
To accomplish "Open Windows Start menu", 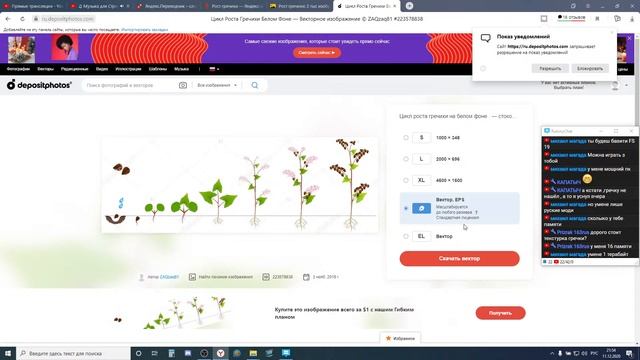I will (8, 353).
